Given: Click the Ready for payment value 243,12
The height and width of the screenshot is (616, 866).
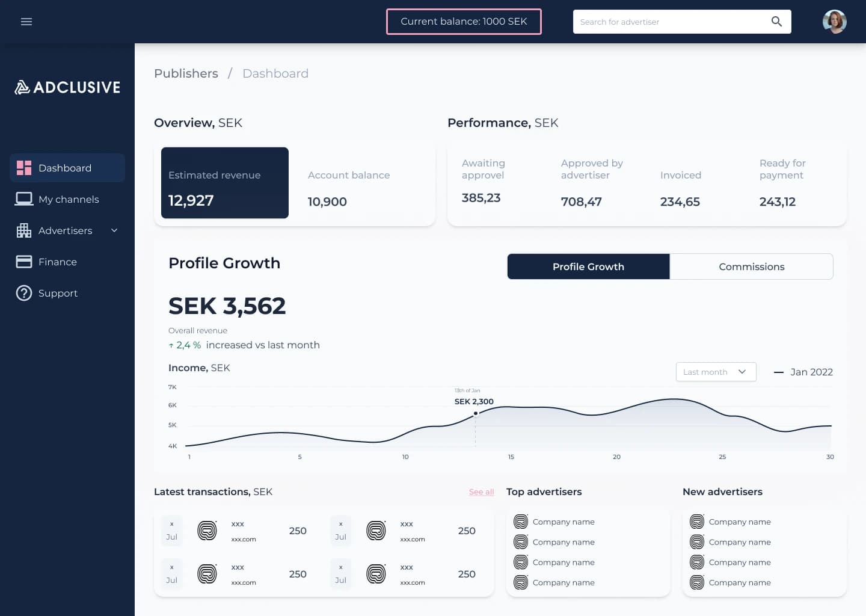Looking at the screenshot, I should tap(778, 202).
